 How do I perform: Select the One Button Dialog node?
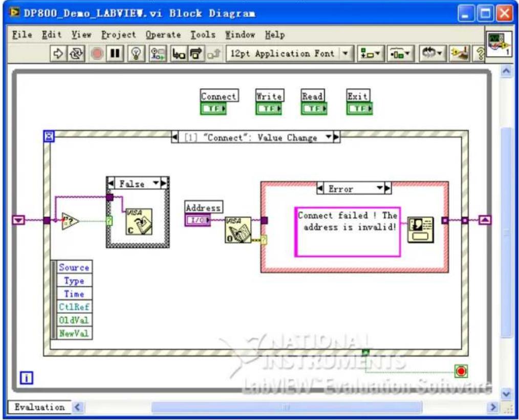[x=420, y=229]
